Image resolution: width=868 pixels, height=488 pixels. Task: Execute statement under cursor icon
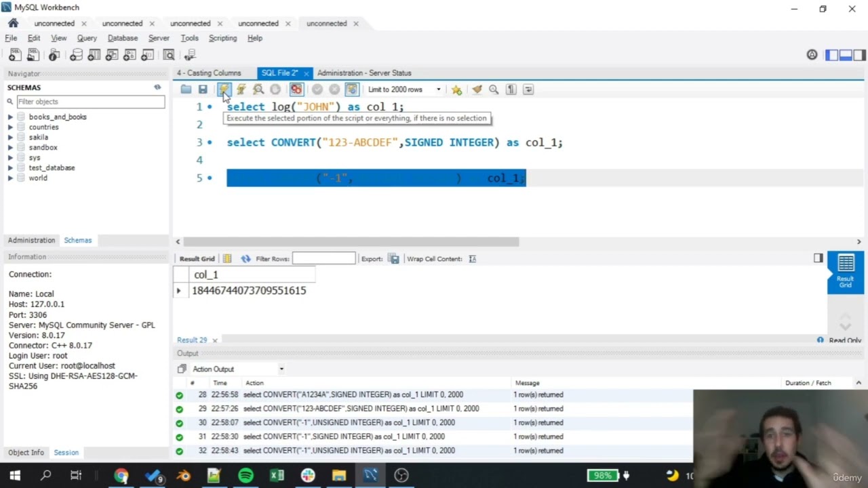pos(241,89)
